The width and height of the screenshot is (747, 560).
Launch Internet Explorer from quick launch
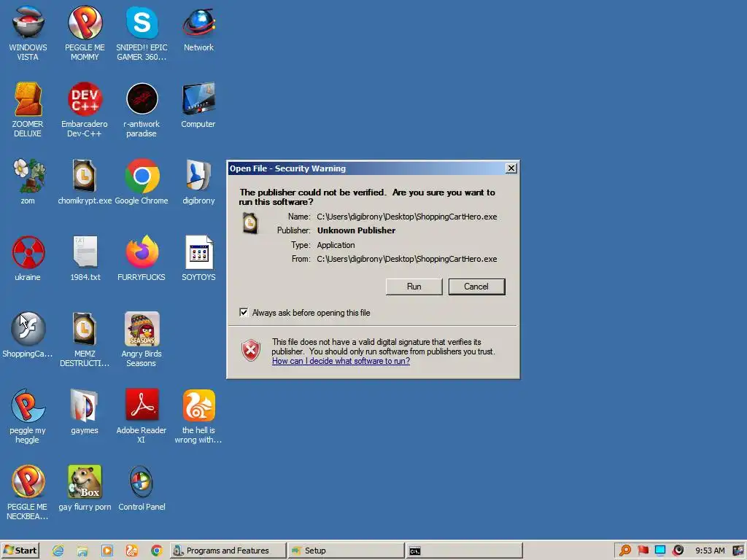pyautogui.click(x=58, y=551)
